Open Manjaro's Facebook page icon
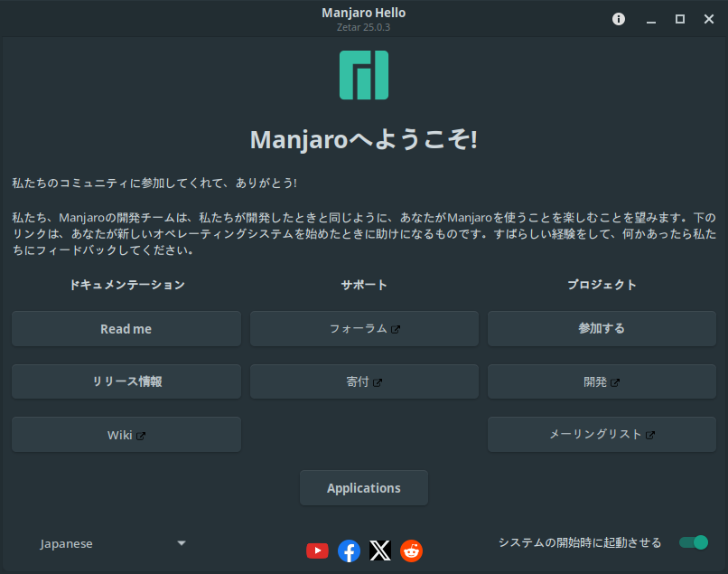Screen dimensions: 728x574 [349, 551]
